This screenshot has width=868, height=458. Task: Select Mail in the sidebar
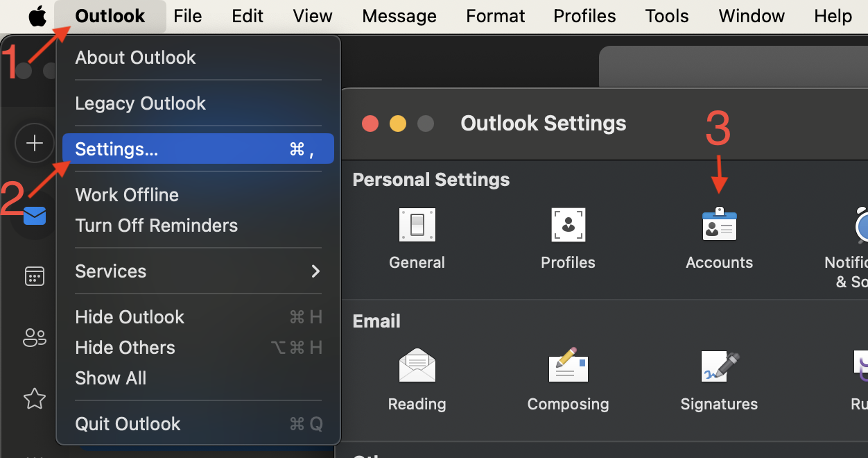click(x=34, y=216)
